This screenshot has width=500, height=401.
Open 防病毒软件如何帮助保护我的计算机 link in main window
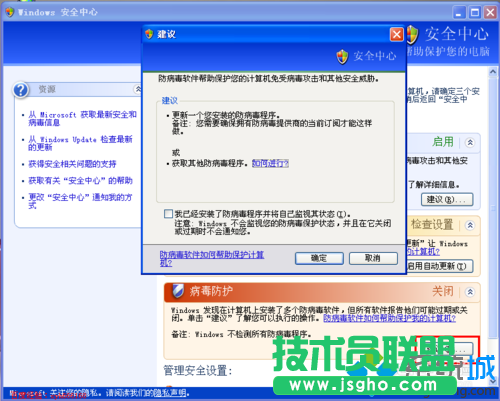click(x=389, y=318)
